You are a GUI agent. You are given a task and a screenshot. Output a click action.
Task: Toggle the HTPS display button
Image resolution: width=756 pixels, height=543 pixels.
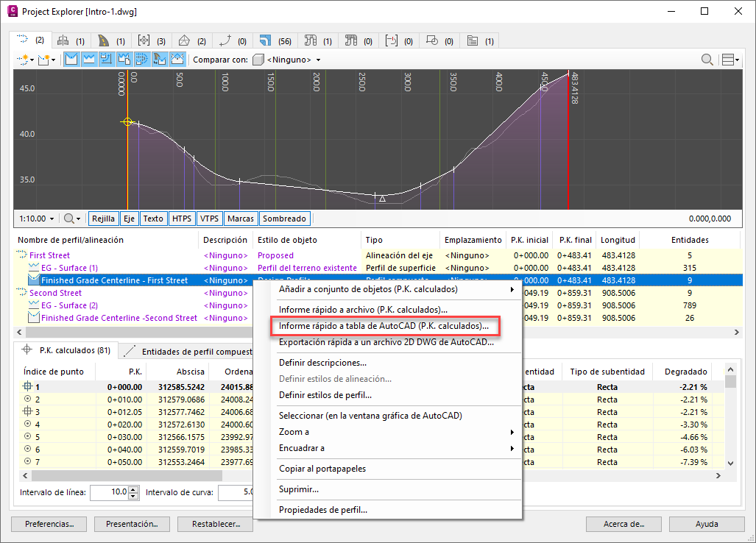pos(182,219)
